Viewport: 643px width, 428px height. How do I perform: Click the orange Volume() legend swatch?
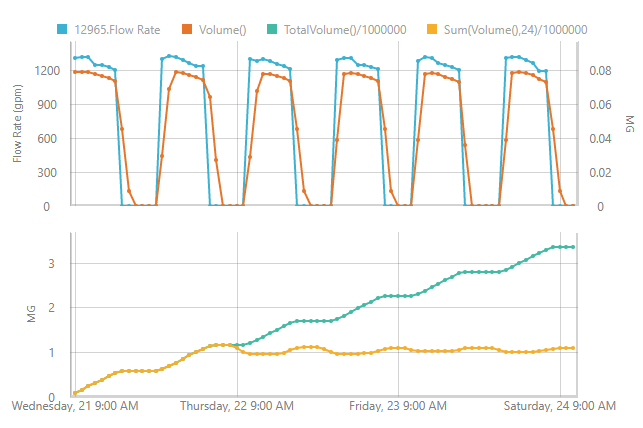click(x=187, y=29)
